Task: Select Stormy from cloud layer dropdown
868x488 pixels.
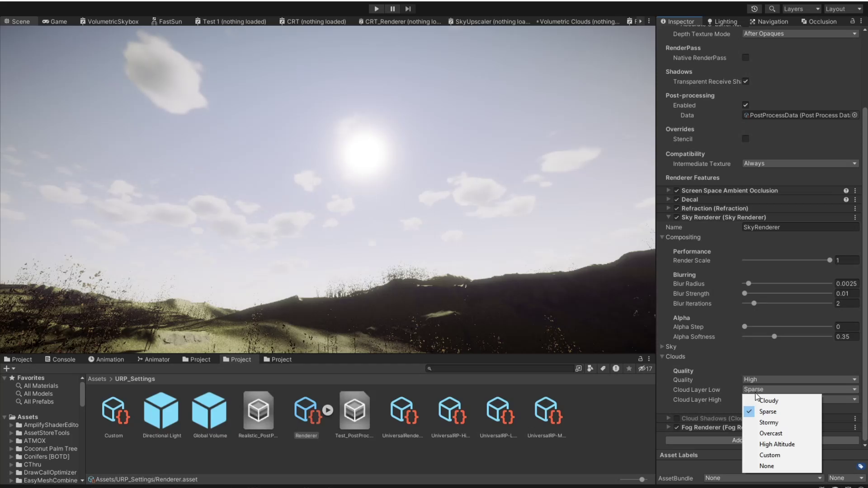Action: pyautogui.click(x=769, y=422)
